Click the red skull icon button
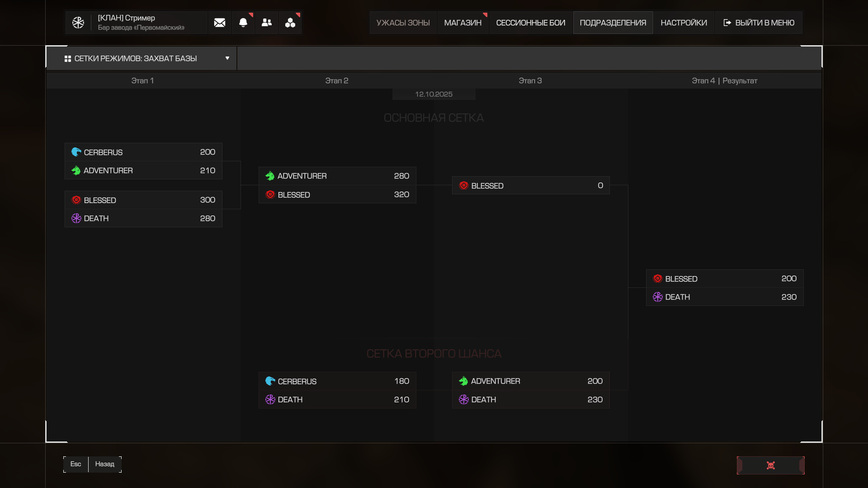868x488 pixels. pos(771,465)
